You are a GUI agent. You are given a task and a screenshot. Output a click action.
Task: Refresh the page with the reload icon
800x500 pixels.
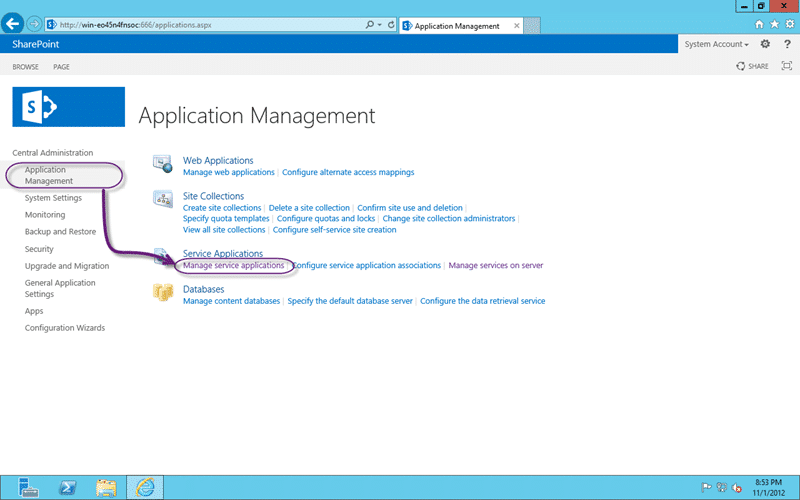pyautogui.click(x=391, y=24)
